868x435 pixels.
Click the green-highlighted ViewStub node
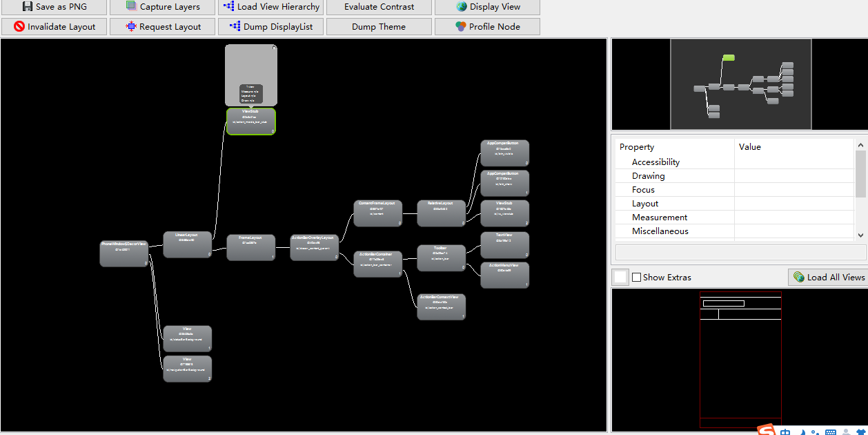(250, 121)
